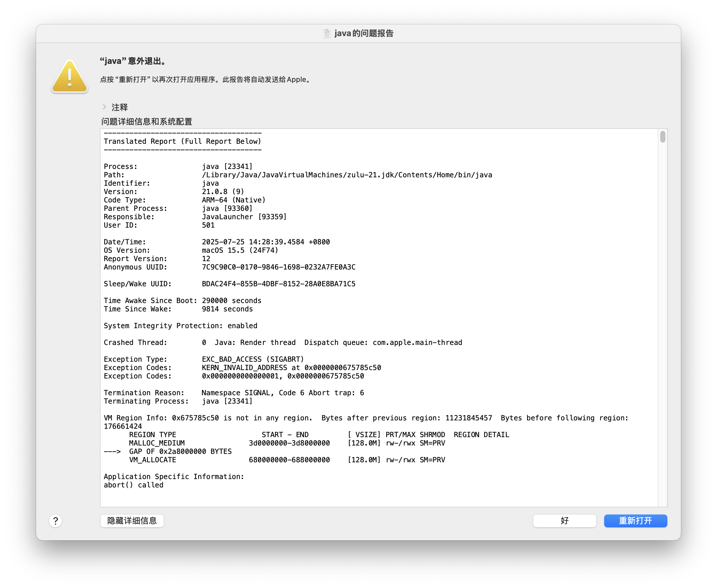Click the abort() called line
The width and height of the screenshot is (717, 588).
(133, 485)
